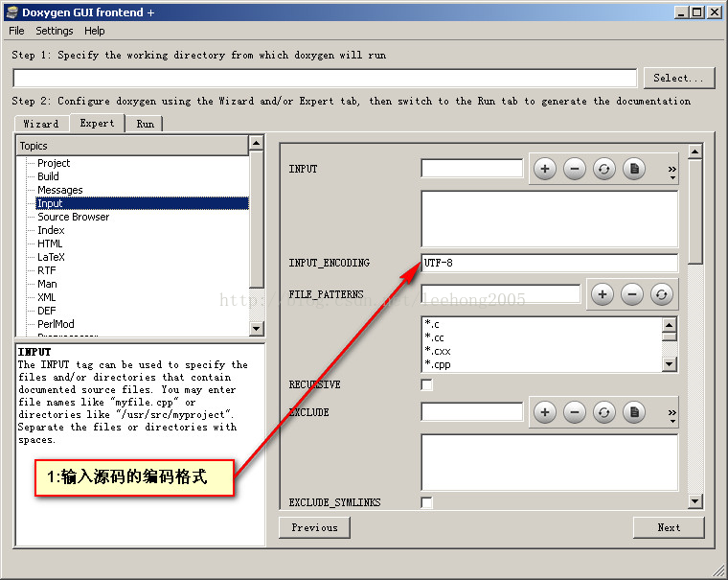Click the Doxygen app icon in title bar

(x=12, y=12)
